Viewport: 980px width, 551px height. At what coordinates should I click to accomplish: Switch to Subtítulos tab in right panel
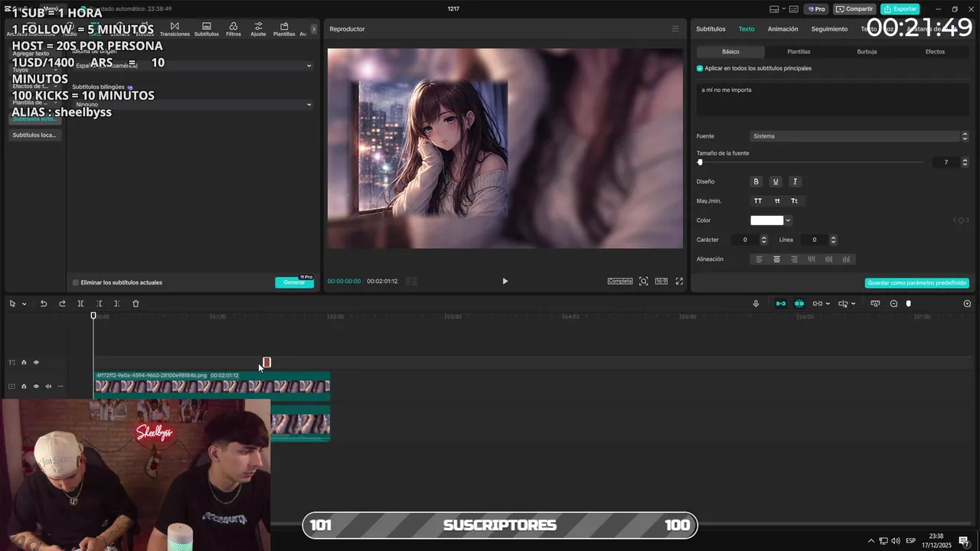710,29
